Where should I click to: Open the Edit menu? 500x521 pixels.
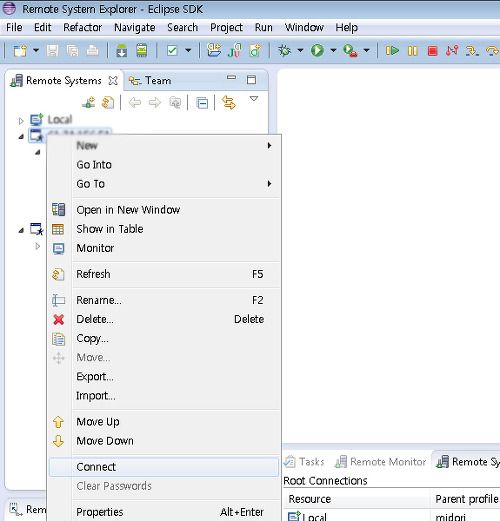[x=43, y=27]
